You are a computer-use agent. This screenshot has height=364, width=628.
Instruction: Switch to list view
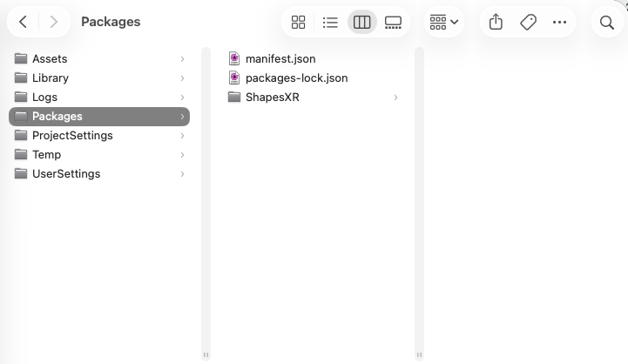click(x=330, y=23)
